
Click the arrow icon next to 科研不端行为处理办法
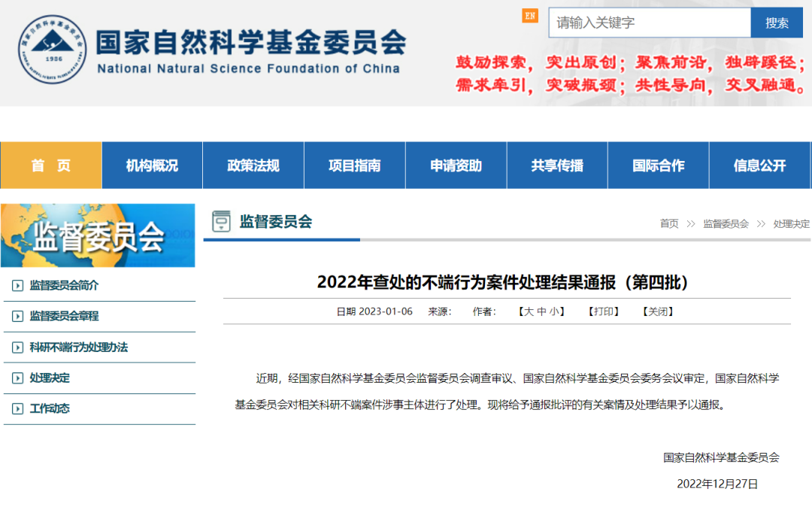pos(17,348)
